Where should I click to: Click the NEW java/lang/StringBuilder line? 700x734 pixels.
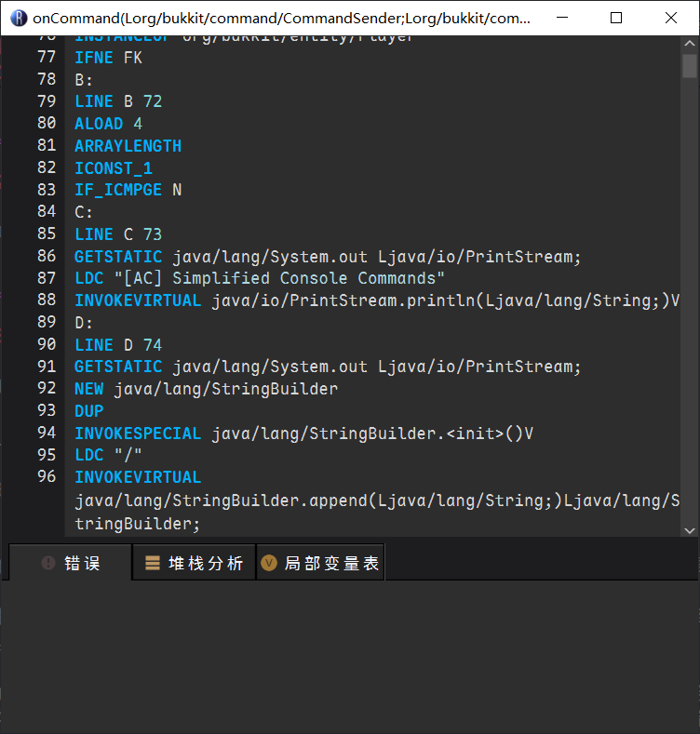206,389
